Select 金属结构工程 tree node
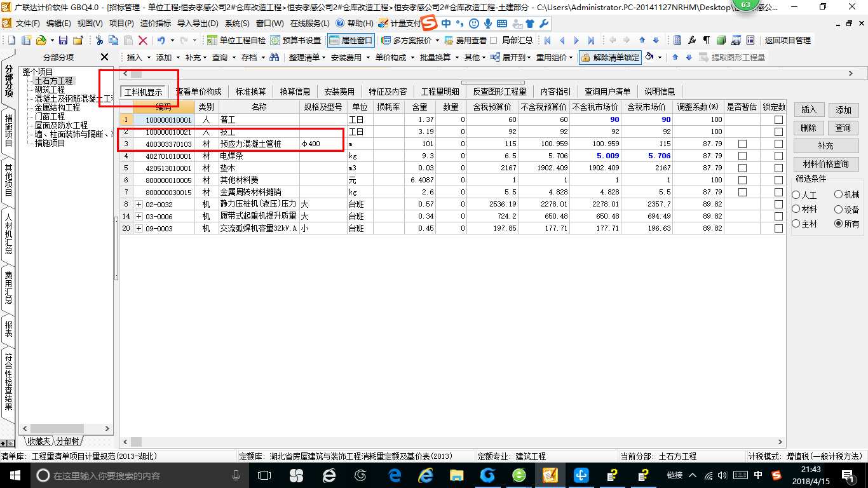The image size is (868, 488). 57,107
